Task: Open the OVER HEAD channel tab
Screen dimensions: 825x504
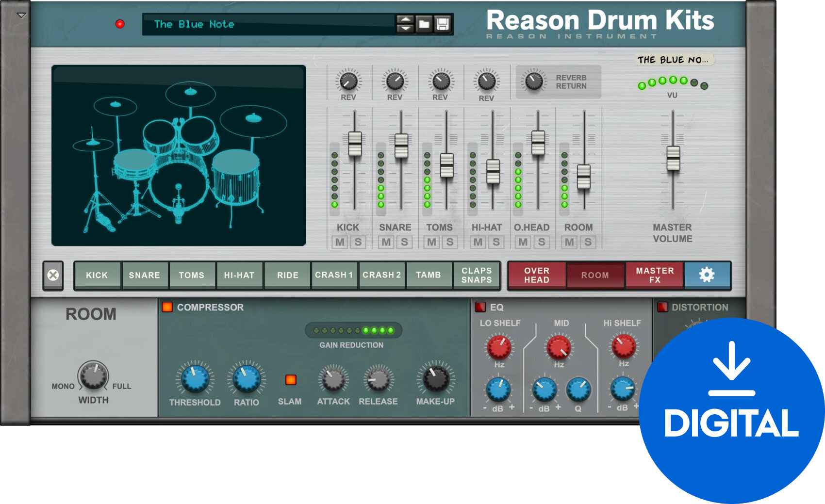Action: pyautogui.click(x=536, y=275)
